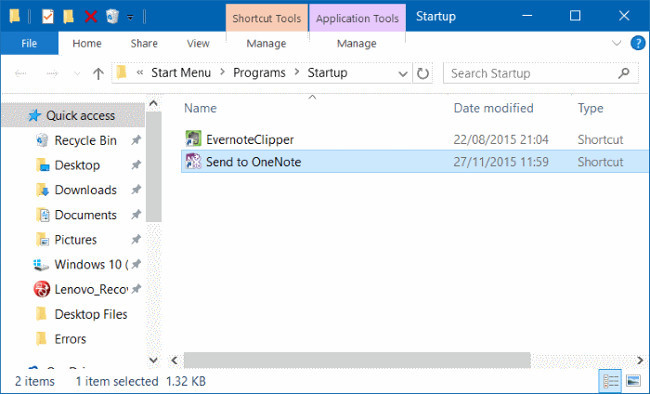Expand the chevron after Programs breadcrumb
The height and width of the screenshot is (394, 650).
[x=297, y=73]
